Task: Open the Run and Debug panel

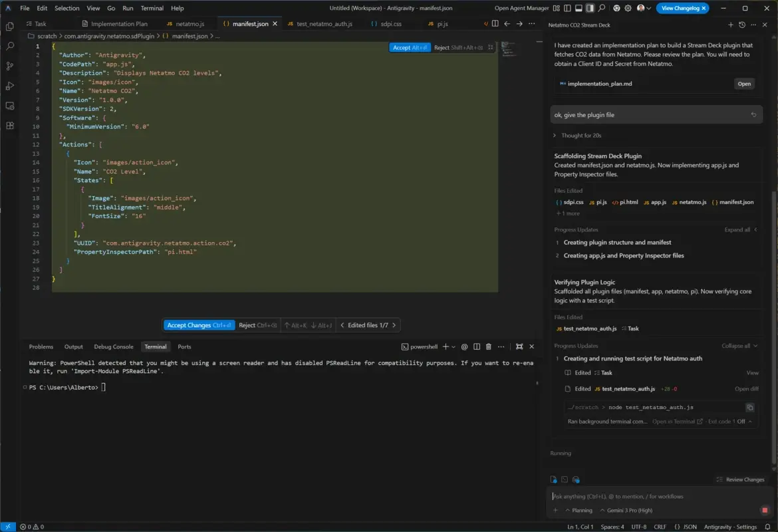Action: coord(9,85)
